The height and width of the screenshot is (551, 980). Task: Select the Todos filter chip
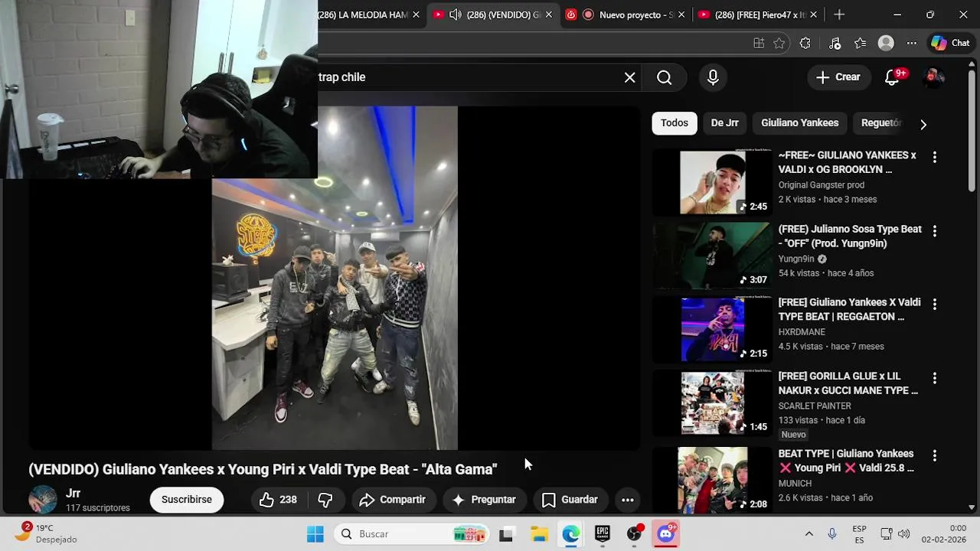point(675,123)
